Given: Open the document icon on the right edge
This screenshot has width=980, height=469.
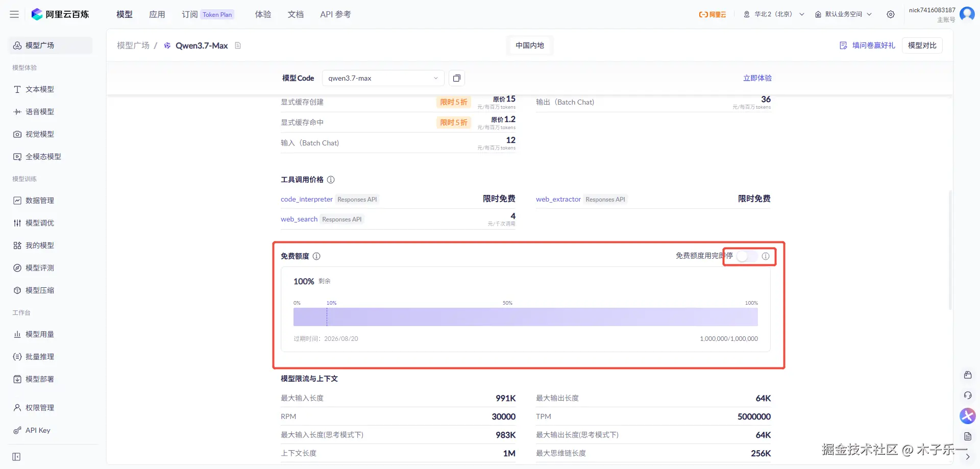Looking at the screenshot, I should (x=968, y=436).
